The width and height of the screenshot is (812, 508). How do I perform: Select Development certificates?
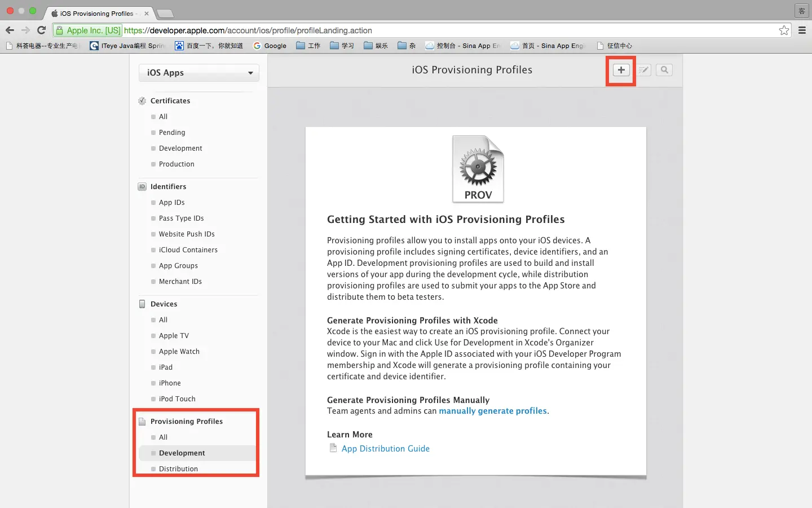(x=180, y=148)
